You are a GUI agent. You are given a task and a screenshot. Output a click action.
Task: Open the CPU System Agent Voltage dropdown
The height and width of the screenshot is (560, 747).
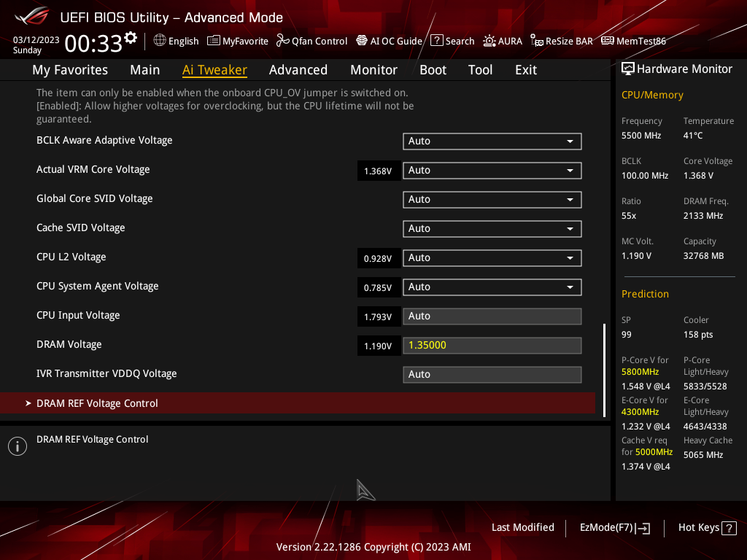(492, 287)
